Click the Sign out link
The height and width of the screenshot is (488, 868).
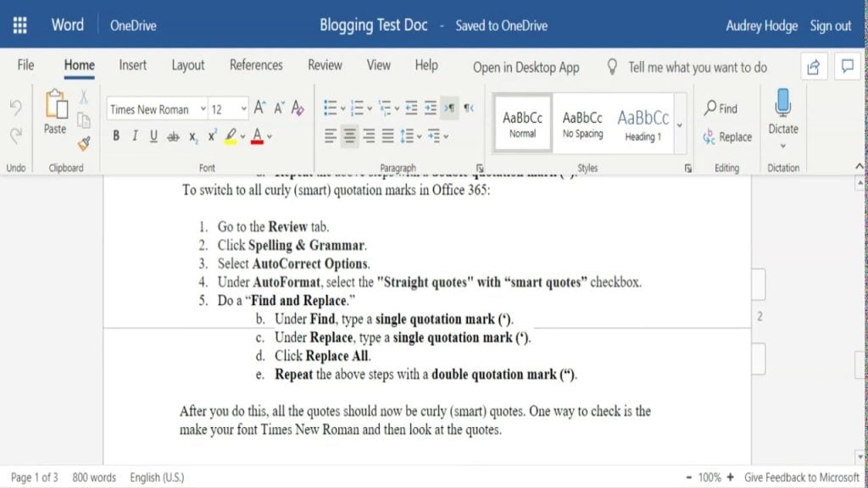coord(831,26)
